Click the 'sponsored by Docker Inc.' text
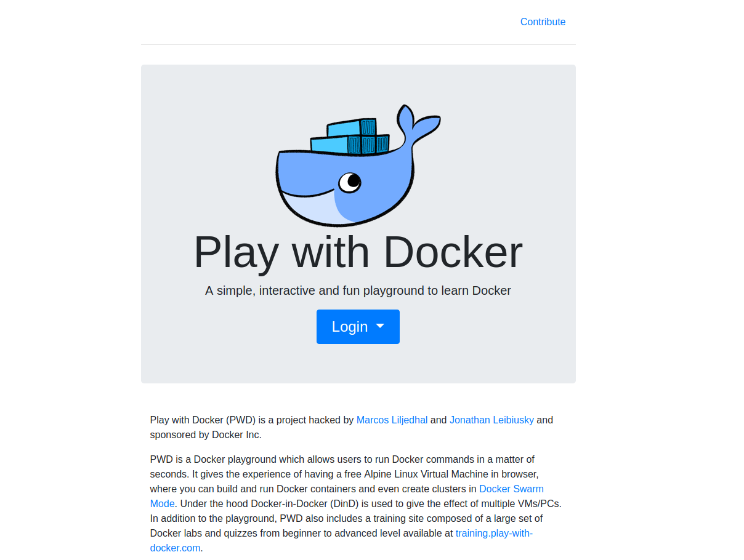744x560 pixels. 206,434
